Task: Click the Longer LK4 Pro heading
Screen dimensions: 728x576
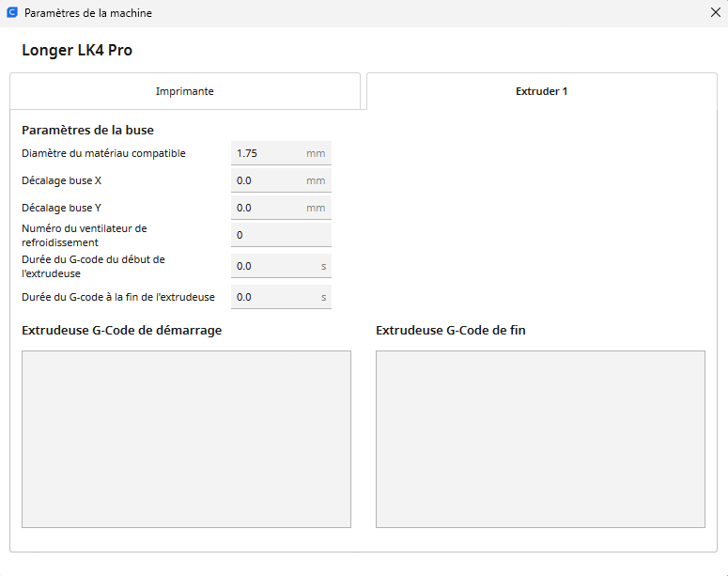Action: (77, 50)
